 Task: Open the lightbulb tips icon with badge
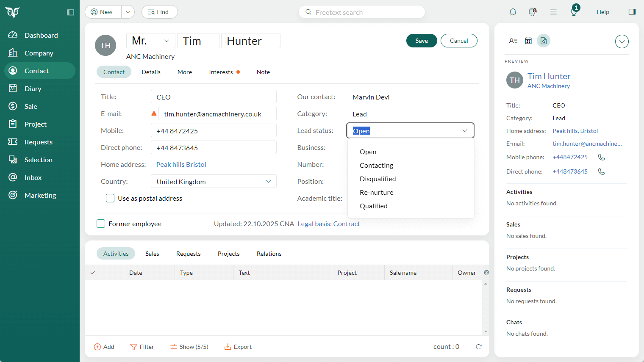[574, 12]
